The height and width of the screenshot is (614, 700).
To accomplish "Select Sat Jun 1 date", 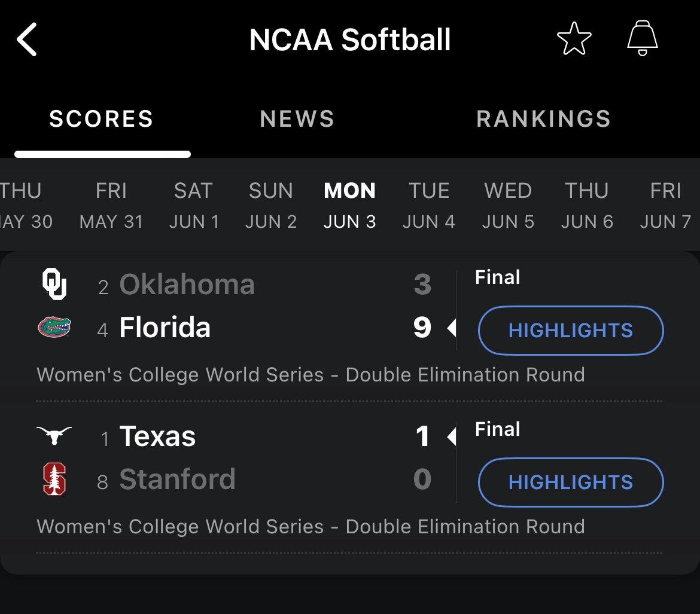I will 194,206.
